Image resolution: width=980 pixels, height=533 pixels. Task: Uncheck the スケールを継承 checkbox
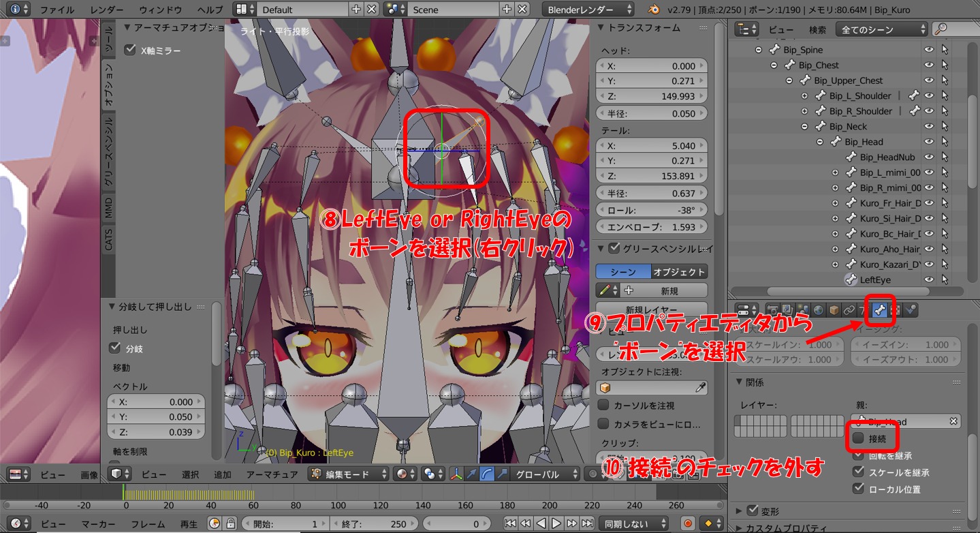point(859,472)
